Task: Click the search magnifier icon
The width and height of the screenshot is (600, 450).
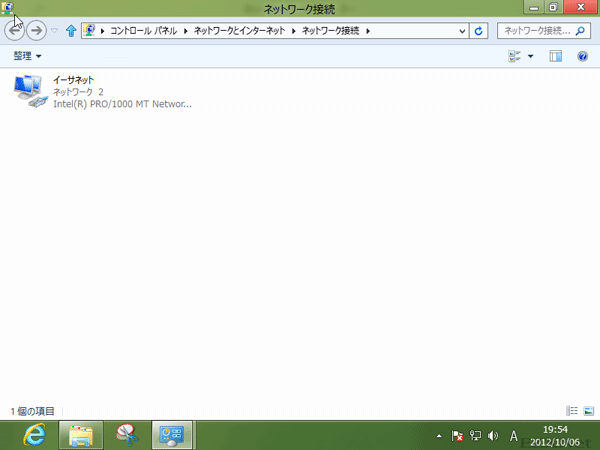Action: 580,31
